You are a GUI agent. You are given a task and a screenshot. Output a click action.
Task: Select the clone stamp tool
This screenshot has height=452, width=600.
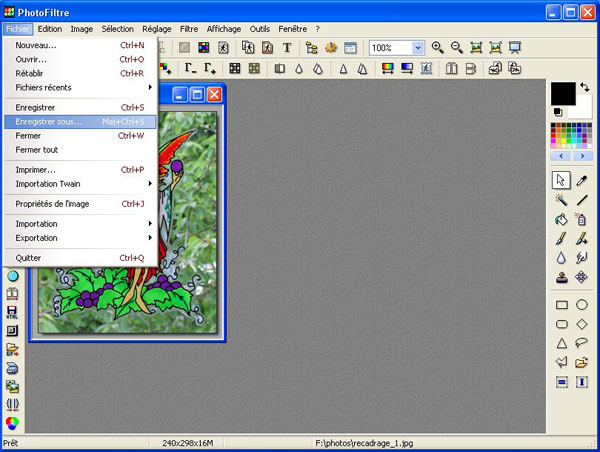(x=561, y=277)
